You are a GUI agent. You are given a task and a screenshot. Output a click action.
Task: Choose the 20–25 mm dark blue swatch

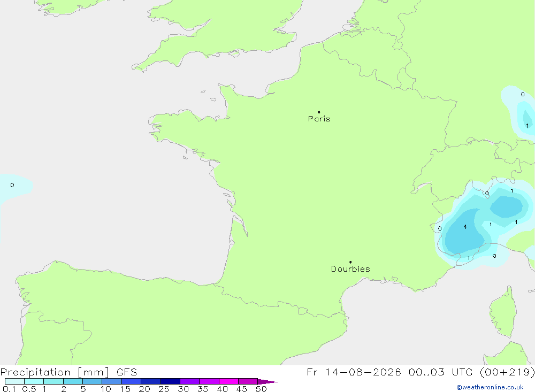click(150, 381)
